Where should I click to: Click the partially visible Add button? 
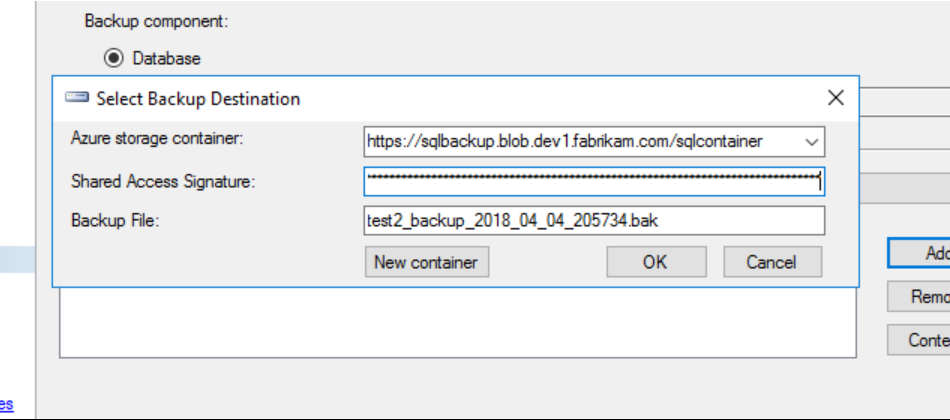click(x=920, y=253)
